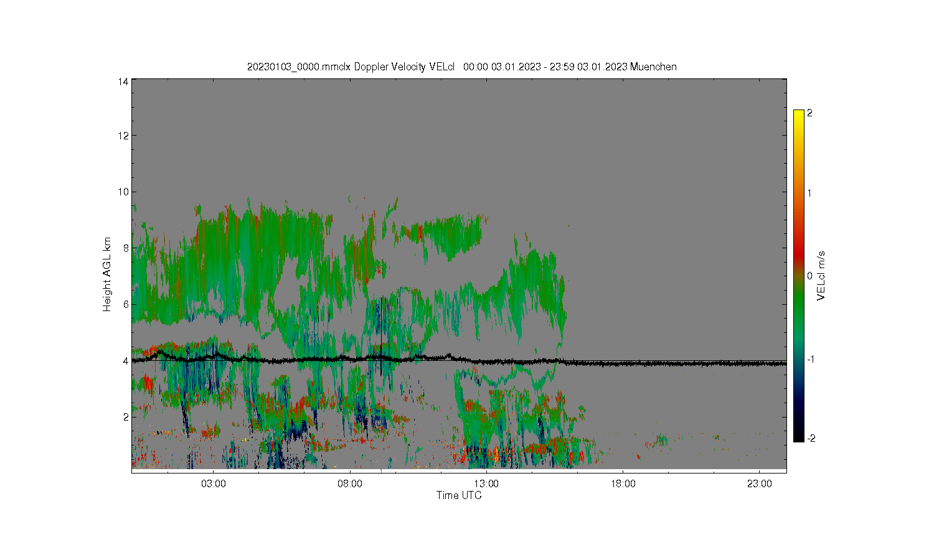Click the height tick label 6
This screenshot has height=560, width=934.
[x=126, y=304]
